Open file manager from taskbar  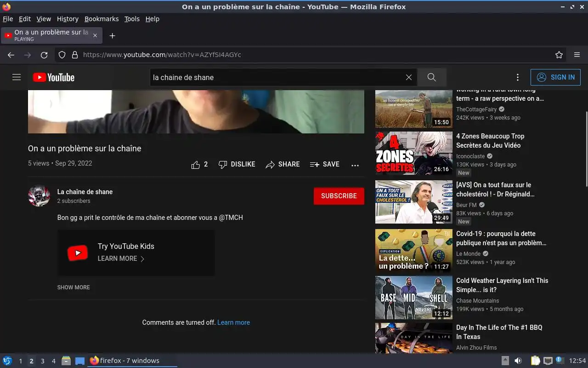66,361
